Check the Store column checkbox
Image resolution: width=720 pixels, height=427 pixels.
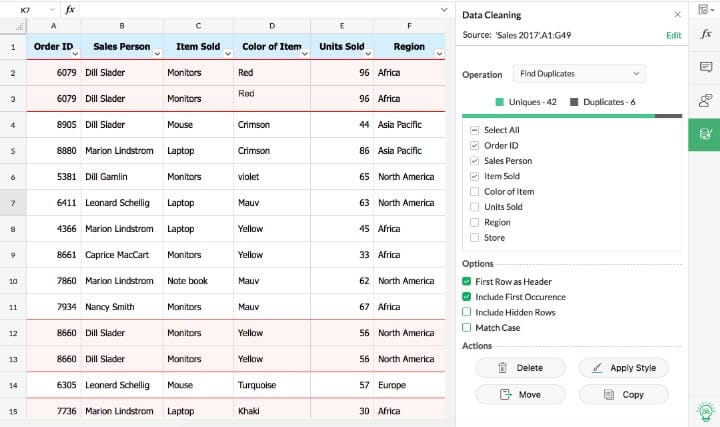[x=474, y=237]
